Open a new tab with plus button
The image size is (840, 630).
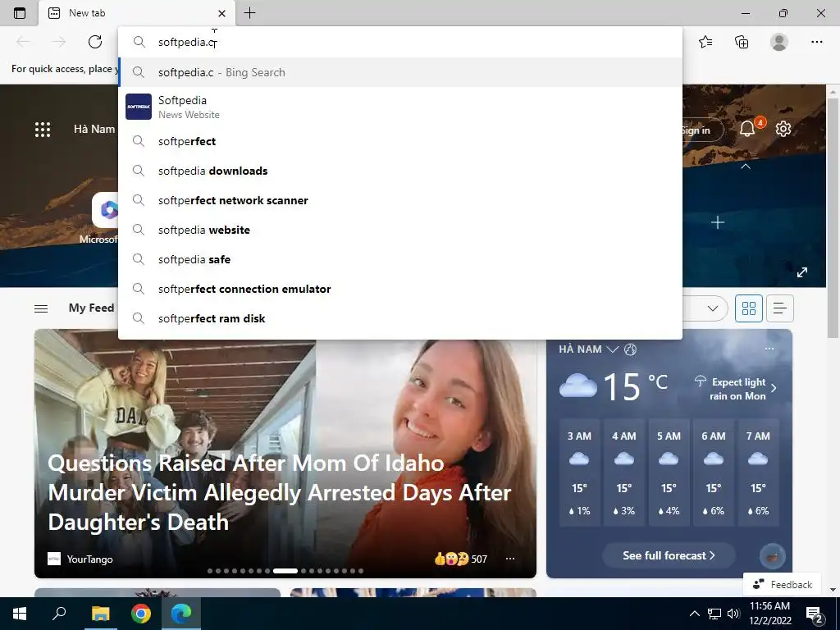click(x=249, y=13)
